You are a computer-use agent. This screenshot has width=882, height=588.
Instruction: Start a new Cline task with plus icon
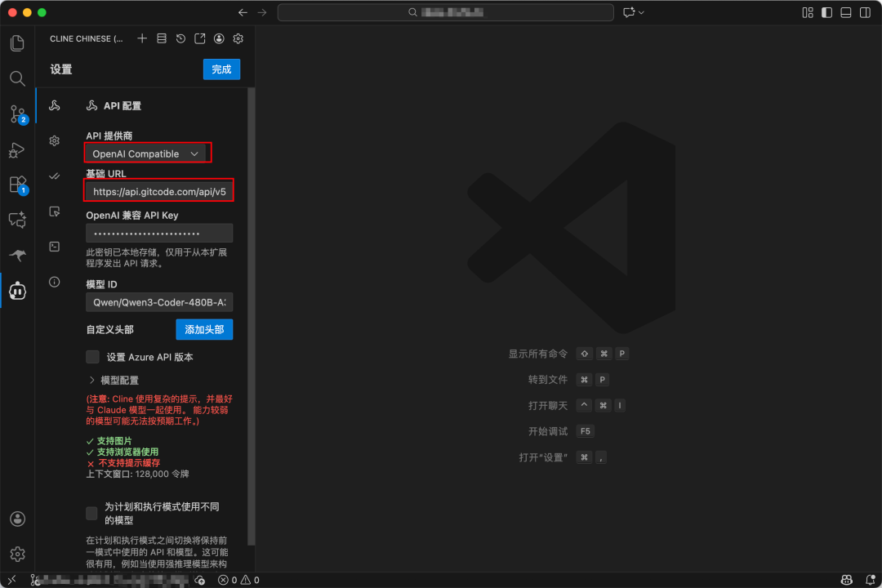click(x=142, y=38)
